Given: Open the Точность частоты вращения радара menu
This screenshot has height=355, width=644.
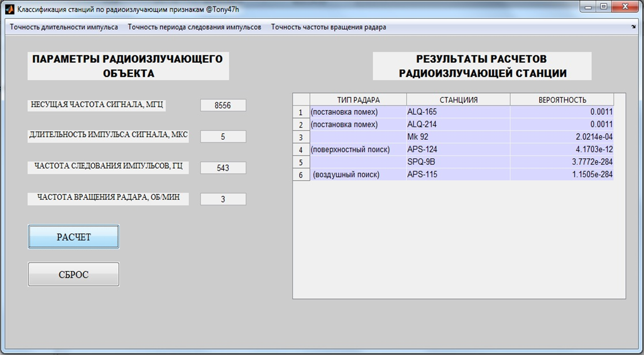Looking at the screenshot, I should [x=328, y=27].
